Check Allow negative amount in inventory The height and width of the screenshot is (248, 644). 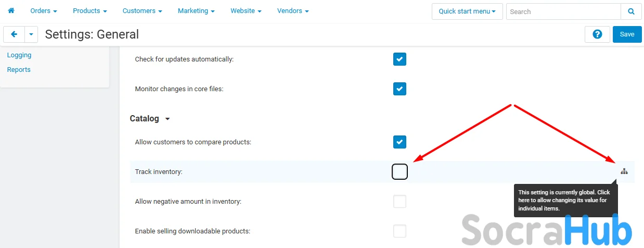tap(400, 201)
